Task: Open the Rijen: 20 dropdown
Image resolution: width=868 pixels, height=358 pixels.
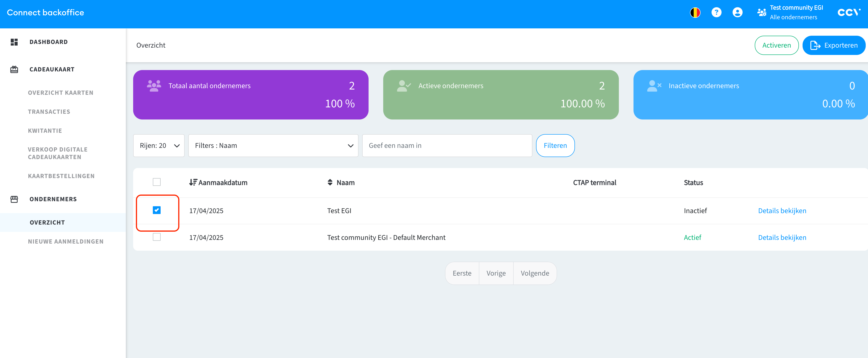Action: (x=159, y=146)
